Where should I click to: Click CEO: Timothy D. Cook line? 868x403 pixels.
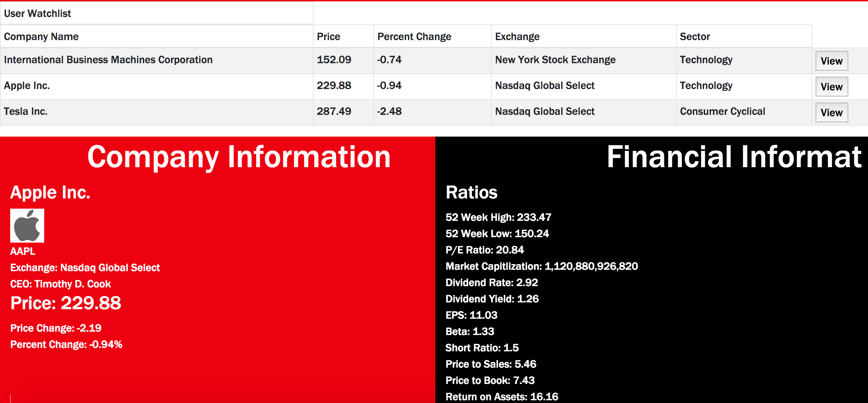(x=61, y=284)
